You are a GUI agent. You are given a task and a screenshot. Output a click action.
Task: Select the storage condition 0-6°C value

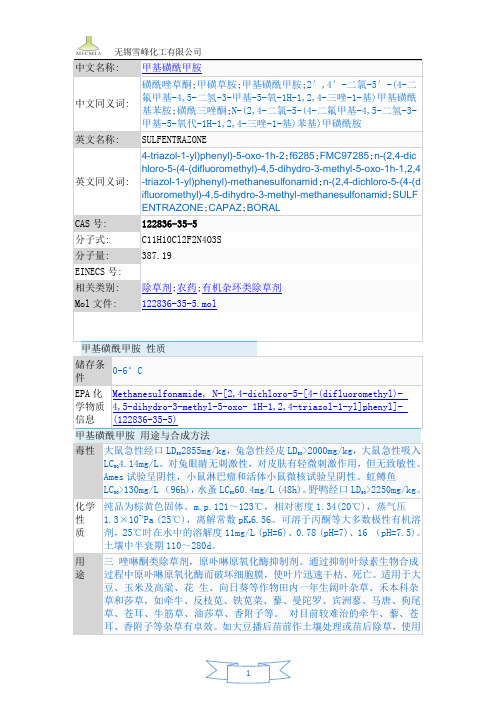(127, 371)
